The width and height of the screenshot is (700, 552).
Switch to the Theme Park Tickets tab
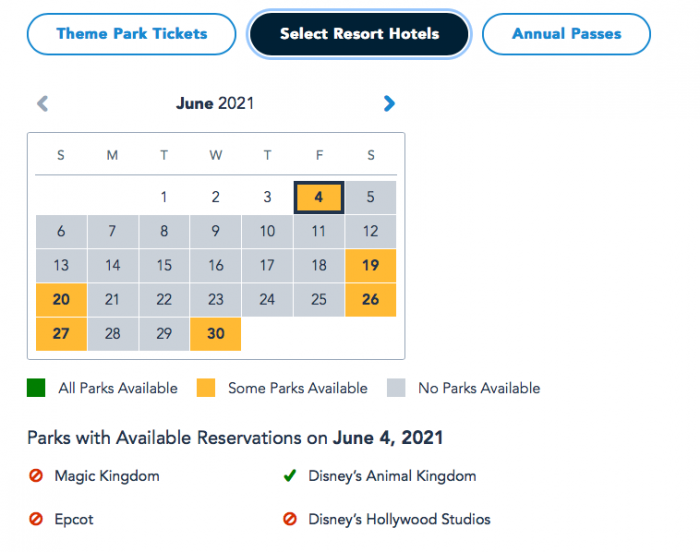coord(132,34)
